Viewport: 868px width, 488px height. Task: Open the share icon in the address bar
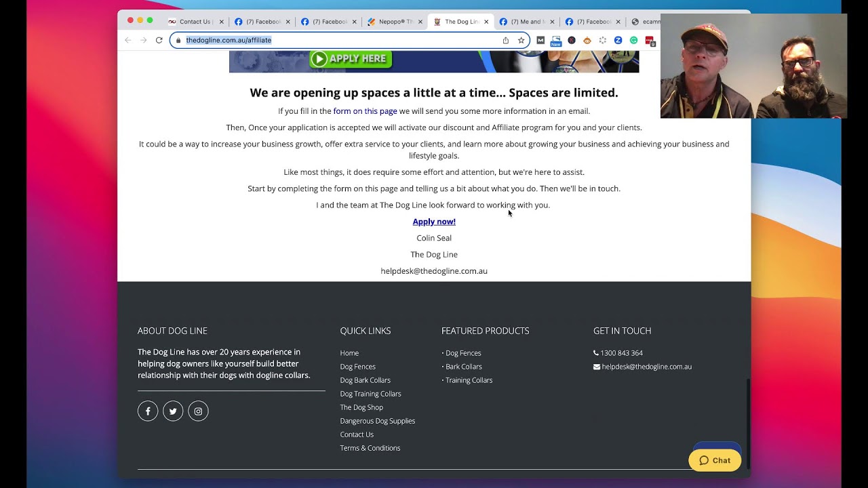506,40
